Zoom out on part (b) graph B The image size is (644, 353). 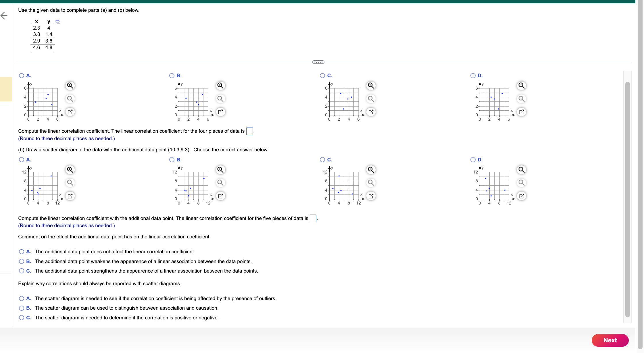pos(220,183)
